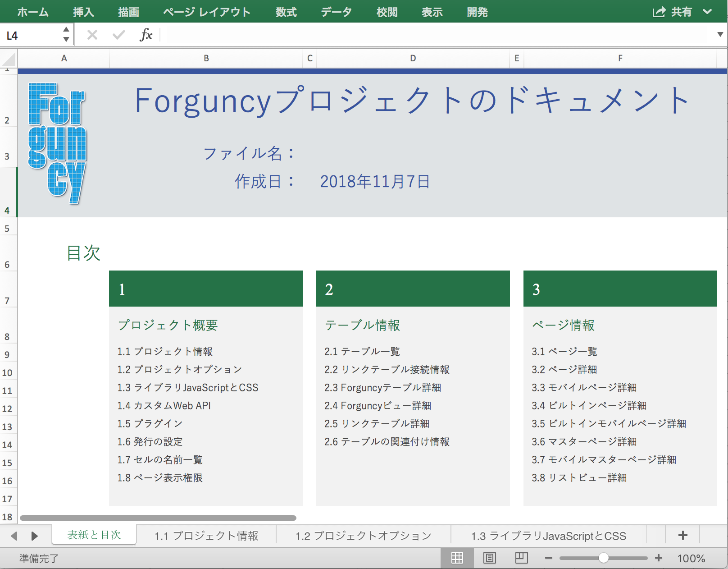Open link 1.3 ライブラリJavaScriptとCSS
The width and height of the screenshot is (728, 569).
(x=188, y=387)
